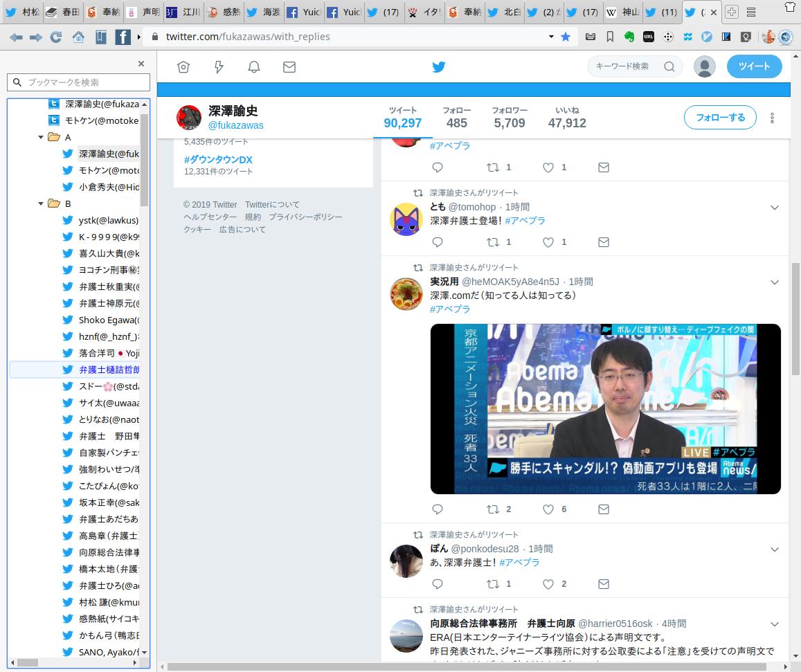This screenshot has width=801, height=672.
Task: Close the bookmarks sidebar
Action: click(x=141, y=64)
